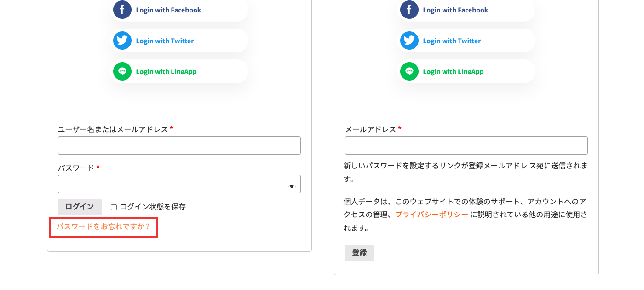Click the "Login with Twitter" text in the registration form

pyautogui.click(x=452, y=41)
